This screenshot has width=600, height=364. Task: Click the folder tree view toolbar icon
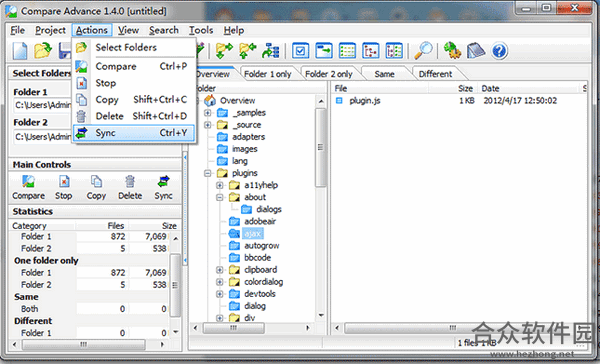coord(370,51)
